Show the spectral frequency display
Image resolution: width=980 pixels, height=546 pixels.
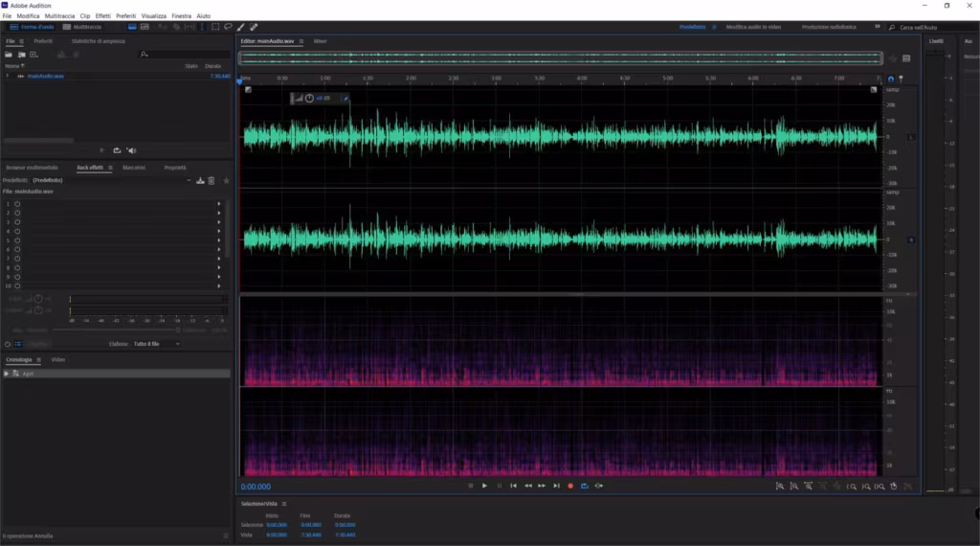coord(132,27)
